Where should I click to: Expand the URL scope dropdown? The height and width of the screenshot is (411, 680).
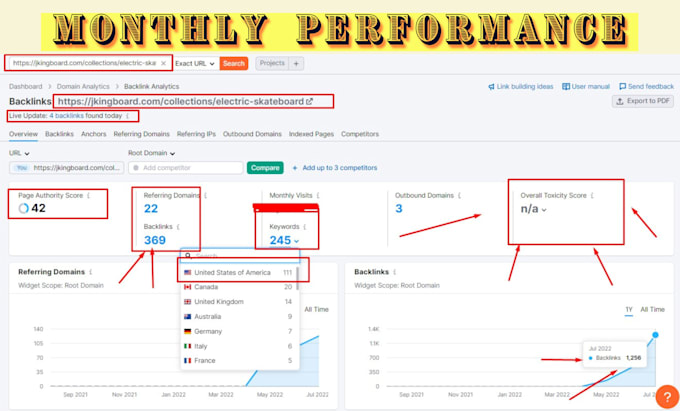coord(19,153)
